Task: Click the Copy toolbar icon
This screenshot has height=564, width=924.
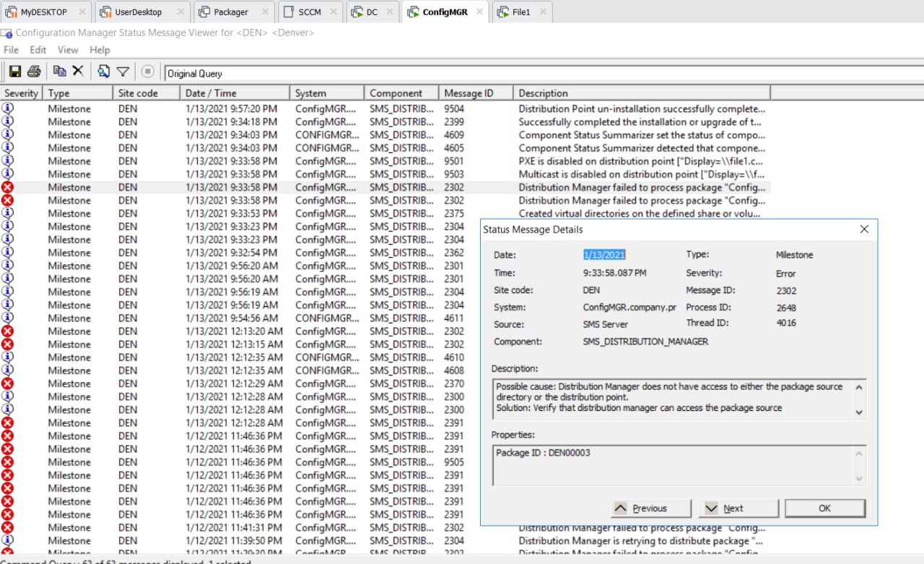Action: click(60, 71)
